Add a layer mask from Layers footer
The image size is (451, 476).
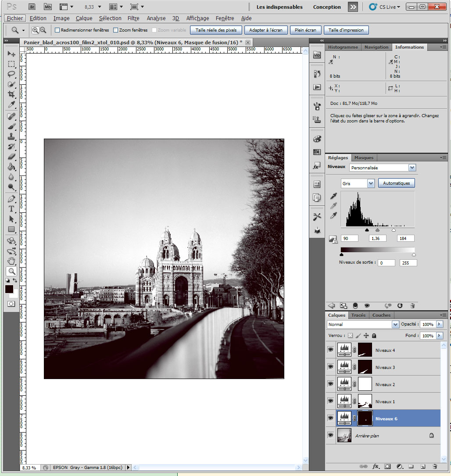(x=387, y=466)
